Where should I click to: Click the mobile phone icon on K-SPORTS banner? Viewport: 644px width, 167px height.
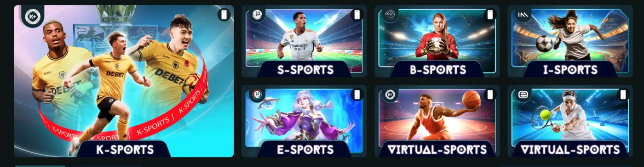click(x=224, y=15)
